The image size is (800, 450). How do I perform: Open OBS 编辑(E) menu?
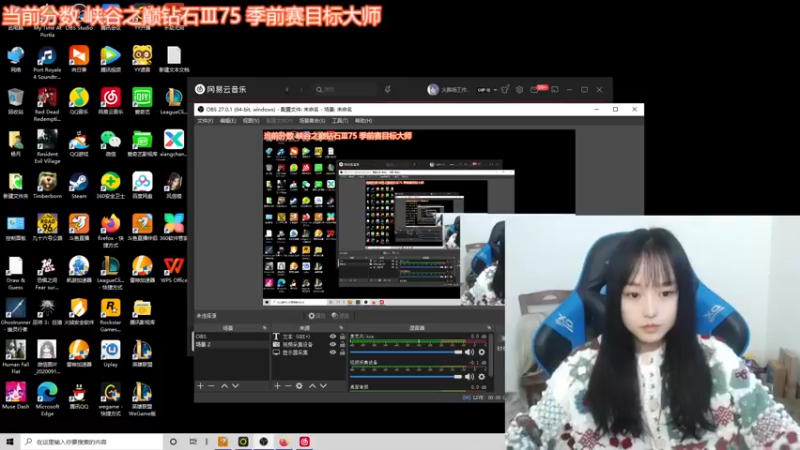coord(228,121)
